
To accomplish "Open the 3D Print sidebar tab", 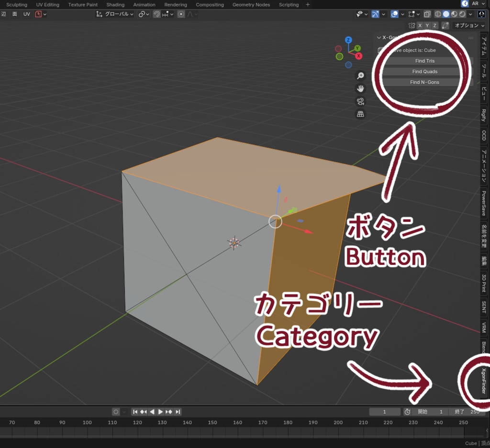I will click(484, 283).
